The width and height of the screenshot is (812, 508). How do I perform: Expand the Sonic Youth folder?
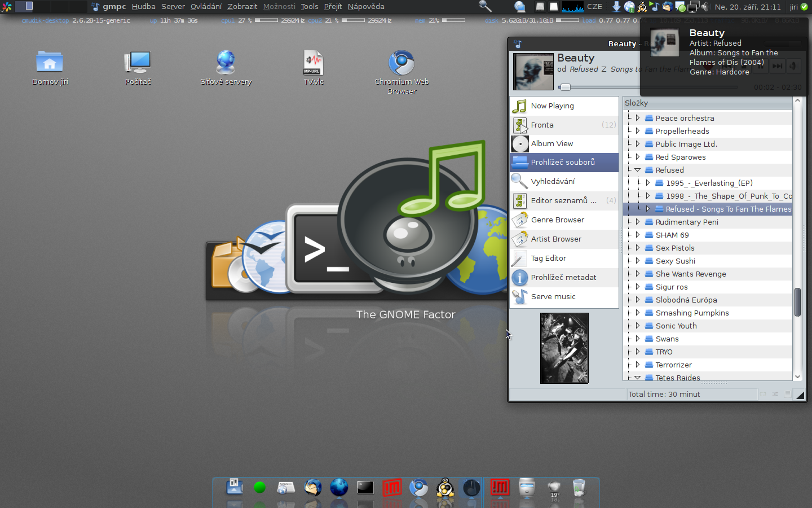pyautogui.click(x=638, y=326)
